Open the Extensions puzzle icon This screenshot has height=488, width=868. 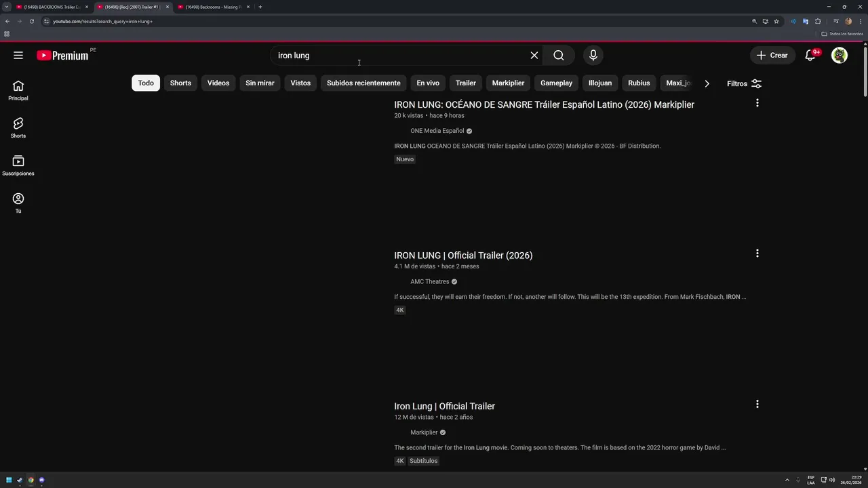pos(818,21)
